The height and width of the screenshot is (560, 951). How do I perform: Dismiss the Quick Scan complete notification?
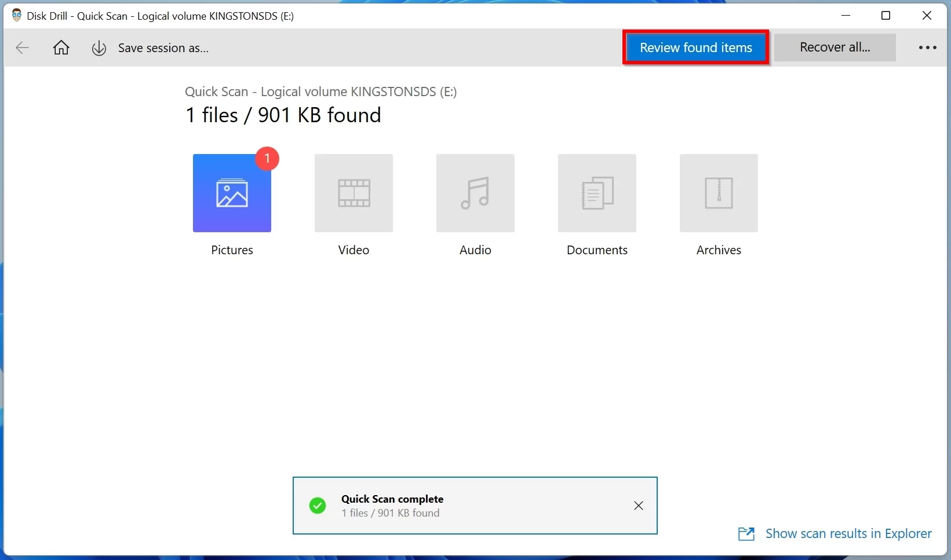(638, 506)
